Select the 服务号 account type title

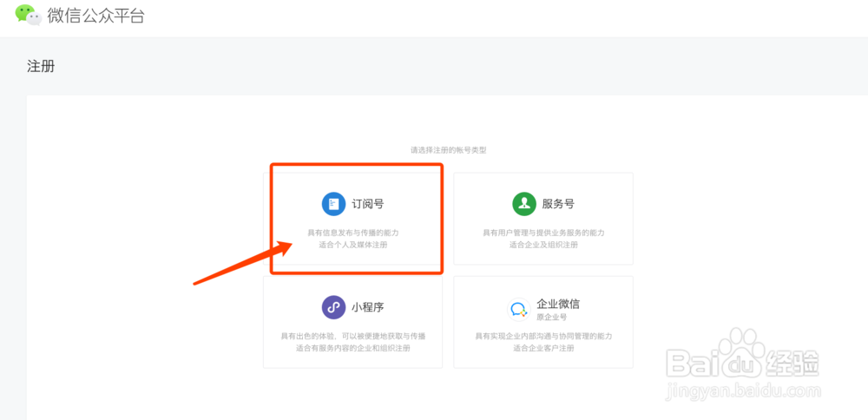(x=558, y=204)
